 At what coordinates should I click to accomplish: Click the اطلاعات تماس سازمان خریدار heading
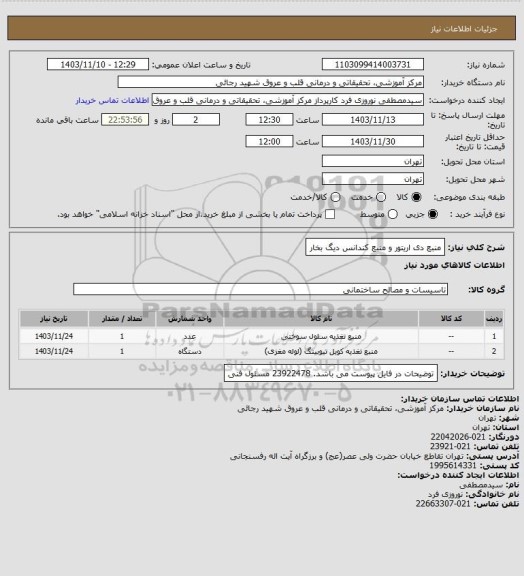tap(460, 399)
